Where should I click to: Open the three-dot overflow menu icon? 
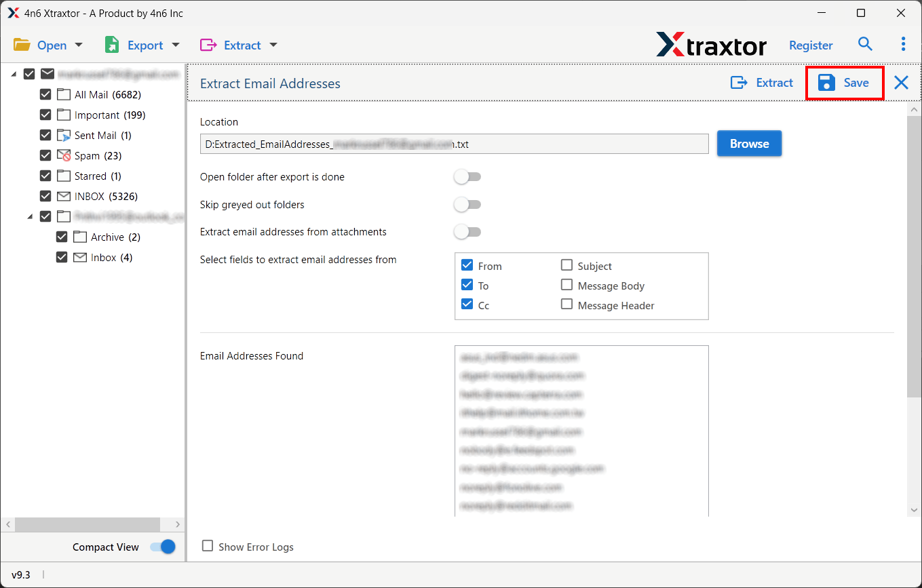point(903,43)
